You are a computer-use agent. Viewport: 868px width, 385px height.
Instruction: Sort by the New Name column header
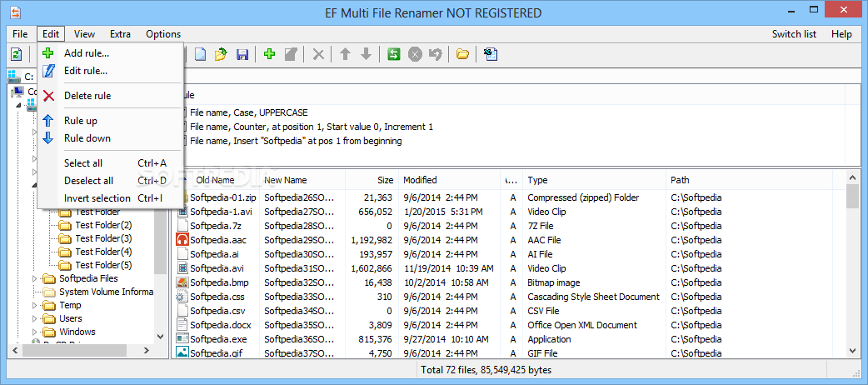[302, 180]
